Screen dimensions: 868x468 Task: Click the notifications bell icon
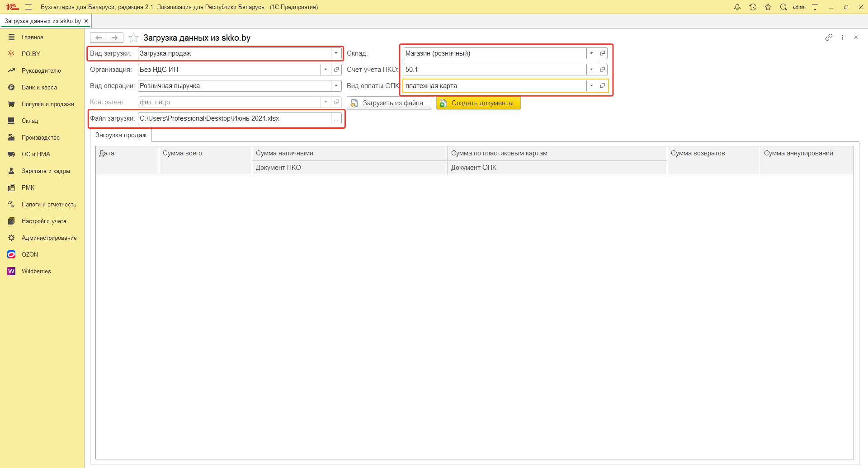[737, 7]
